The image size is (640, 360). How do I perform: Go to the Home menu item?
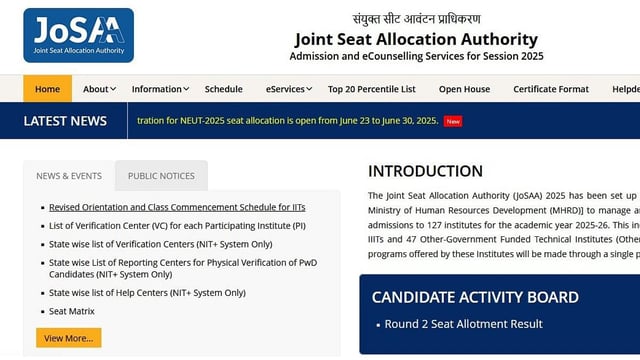[47, 89]
